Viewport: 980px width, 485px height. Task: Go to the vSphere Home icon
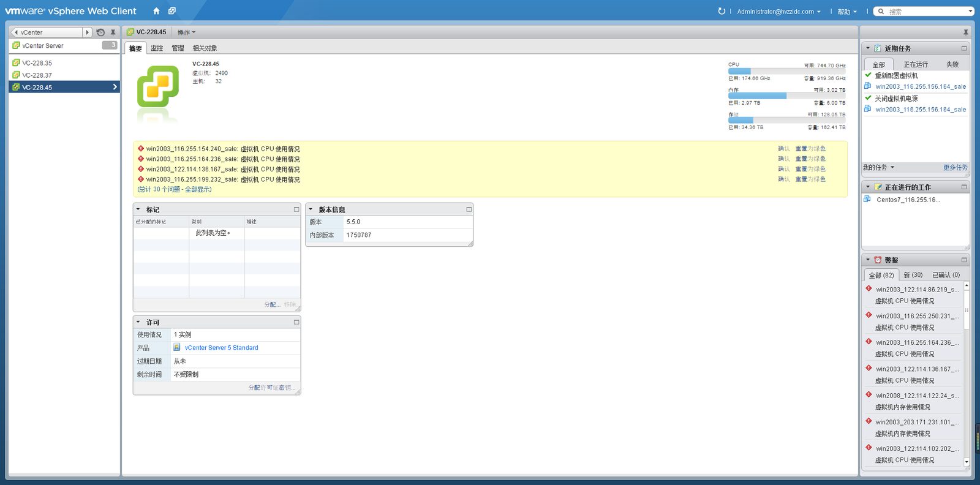pos(156,11)
